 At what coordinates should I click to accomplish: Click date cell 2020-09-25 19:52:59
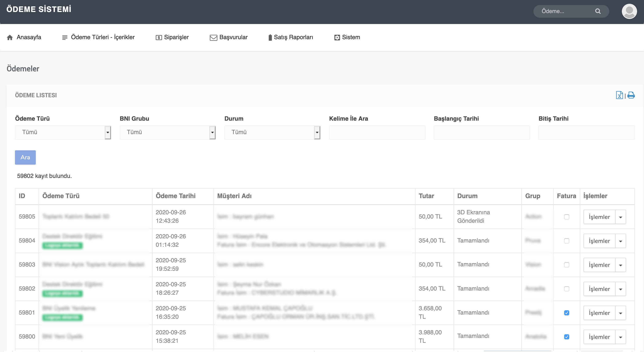click(x=183, y=264)
